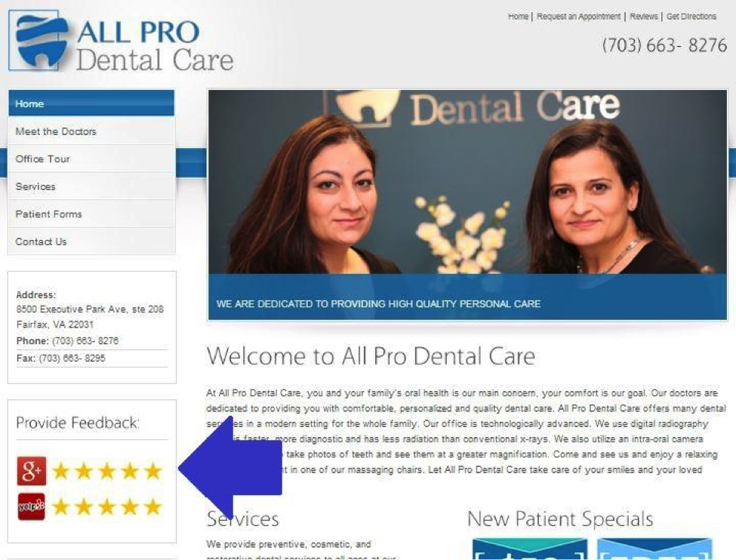Click the Request an Appointment link

coord(578,17)
